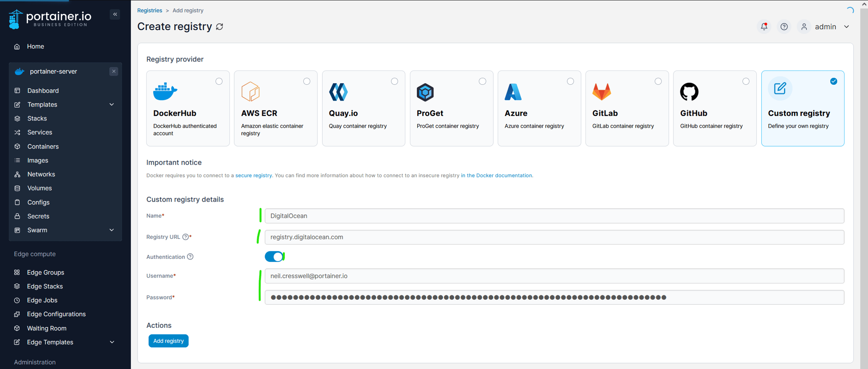The width and height of the screenshot is (868, 369).
Task: Close the portainer-server environment with X
Action: (114, 71)
